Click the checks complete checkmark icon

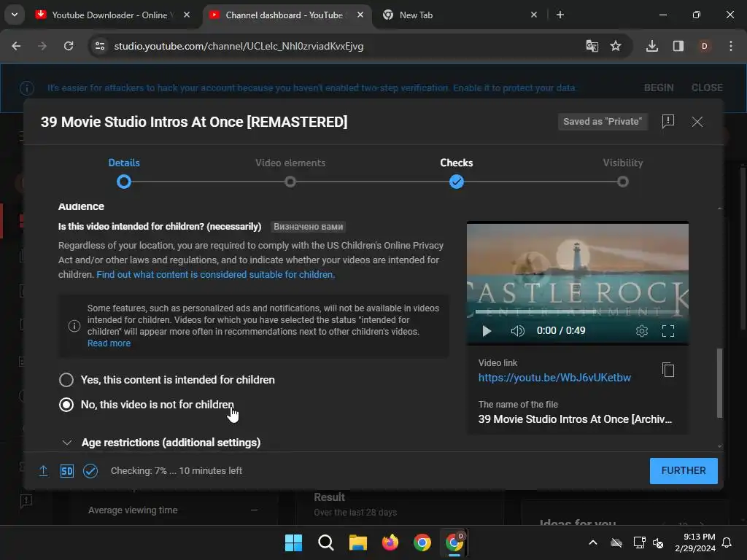90,471
